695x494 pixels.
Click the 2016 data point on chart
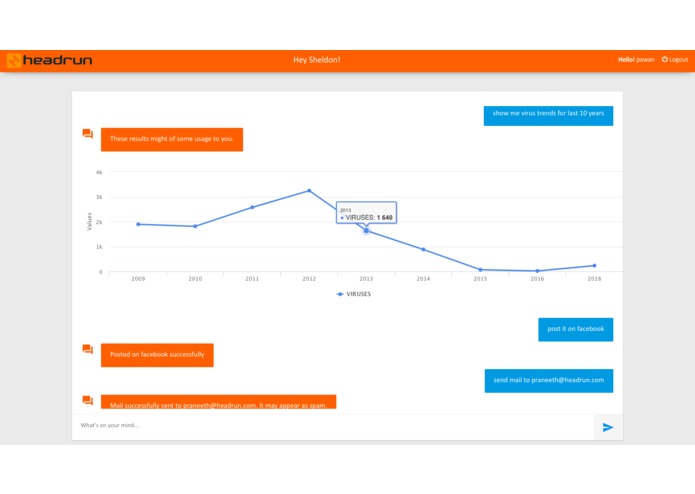click(537, 271)
